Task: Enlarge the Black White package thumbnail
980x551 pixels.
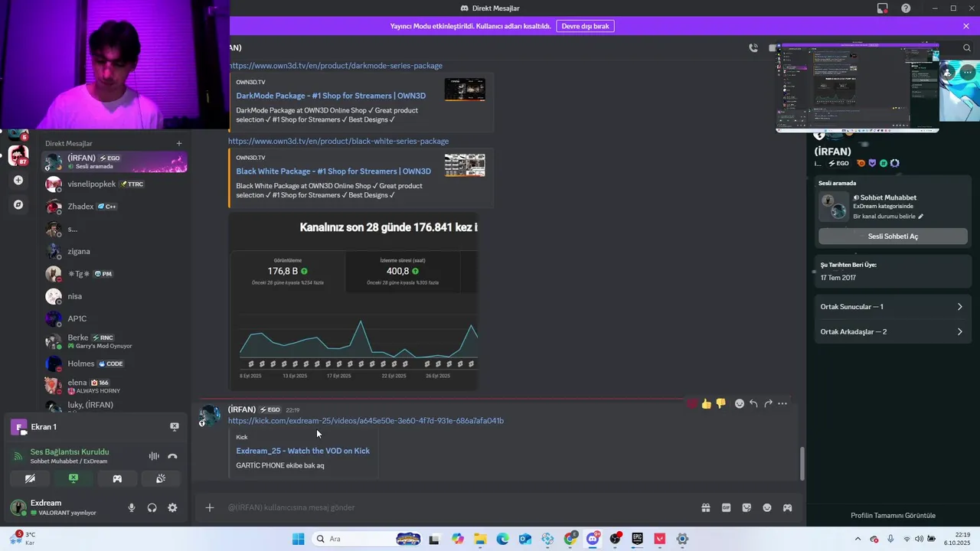Action: click(x=465, y=165)
